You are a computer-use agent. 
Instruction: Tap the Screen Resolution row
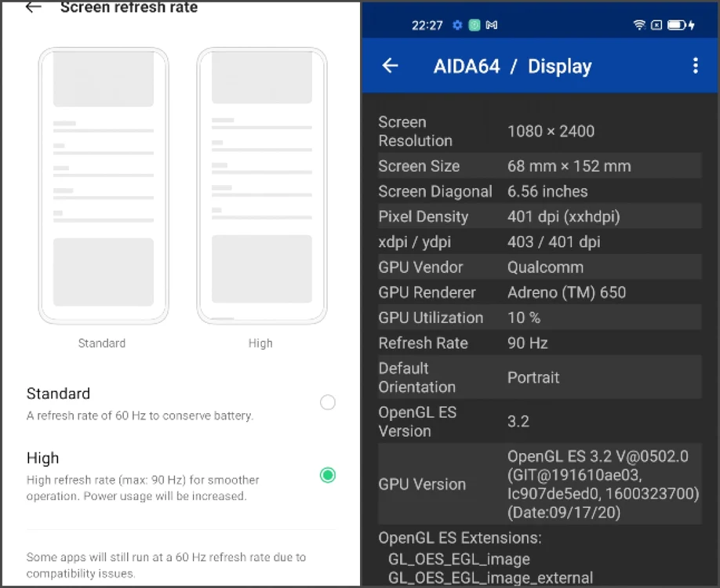pyautogui.click(x=540, y=131)
